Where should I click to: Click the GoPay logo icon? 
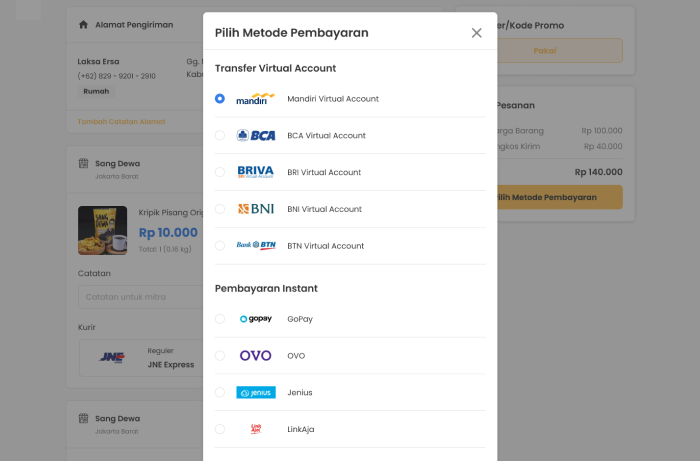[255, 319]
